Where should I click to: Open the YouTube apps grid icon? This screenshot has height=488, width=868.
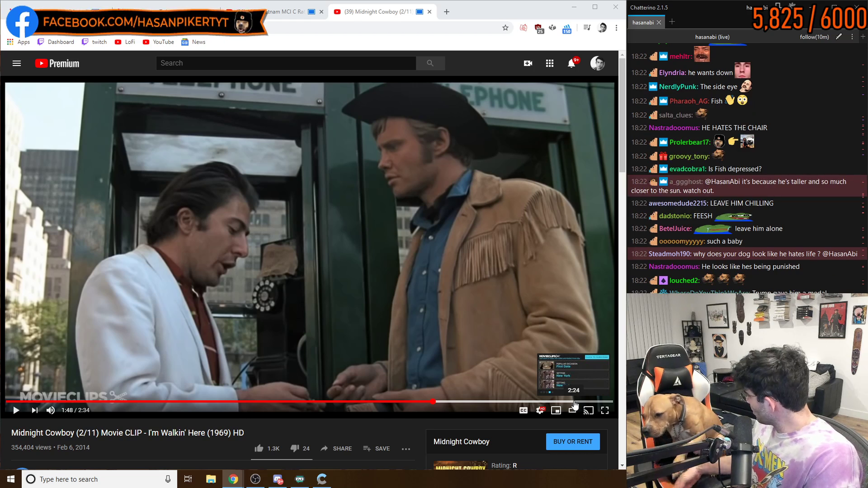click(x=550, y=63)
